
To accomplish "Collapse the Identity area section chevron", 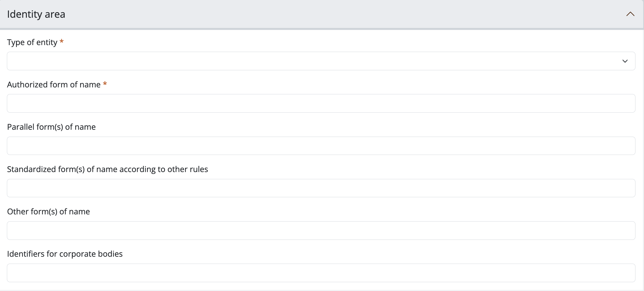I will pyautogui.click(x=630, y=14).
